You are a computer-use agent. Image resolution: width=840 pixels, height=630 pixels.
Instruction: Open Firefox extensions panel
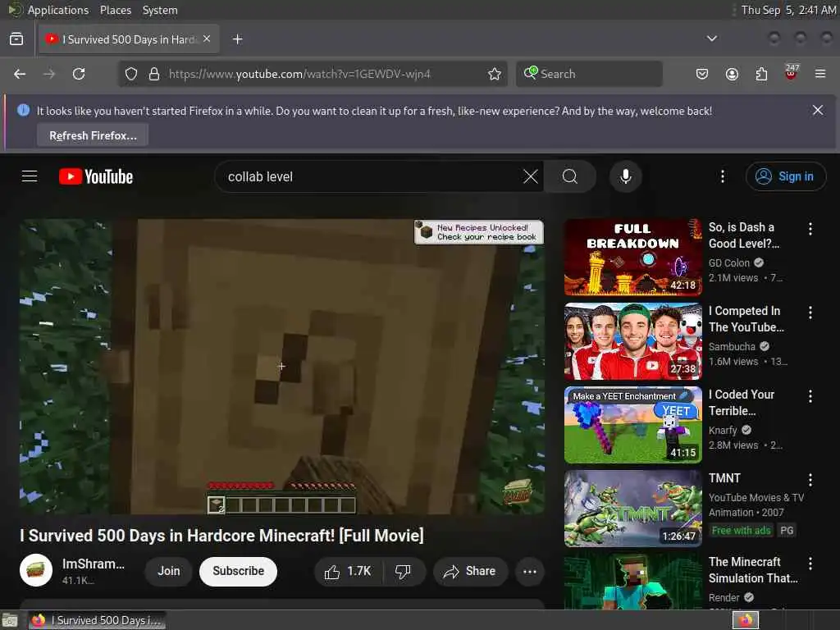coord(761,74)
